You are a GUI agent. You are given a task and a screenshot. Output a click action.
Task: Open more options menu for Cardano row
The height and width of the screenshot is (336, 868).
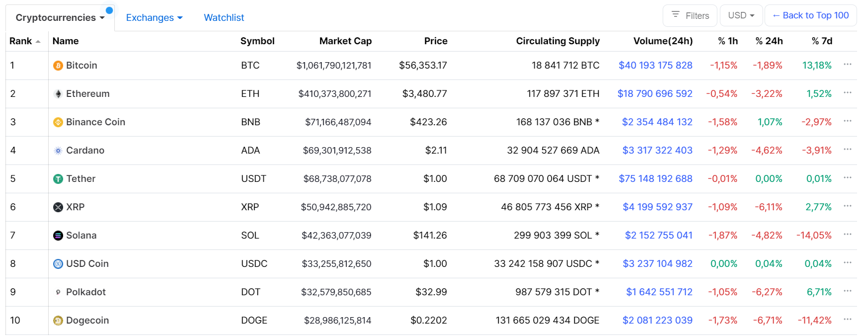point(848,150)
